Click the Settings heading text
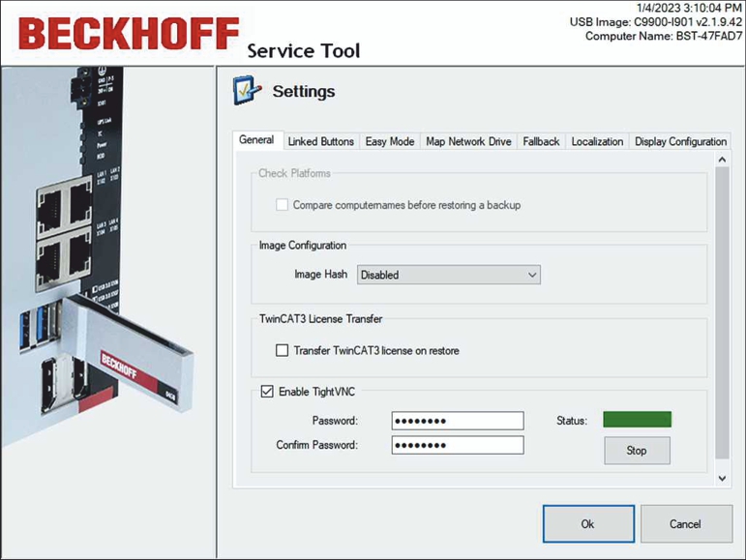 pos(304,91)
